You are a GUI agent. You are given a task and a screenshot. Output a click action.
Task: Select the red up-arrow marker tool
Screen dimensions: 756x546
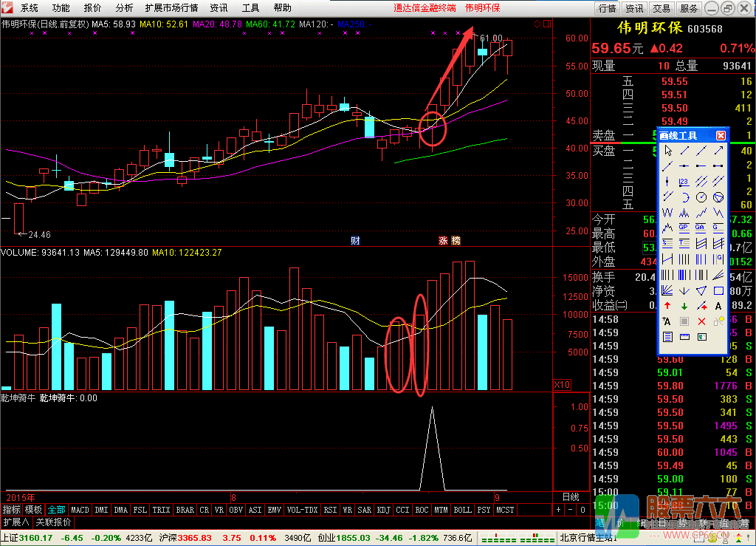point(667,306)
